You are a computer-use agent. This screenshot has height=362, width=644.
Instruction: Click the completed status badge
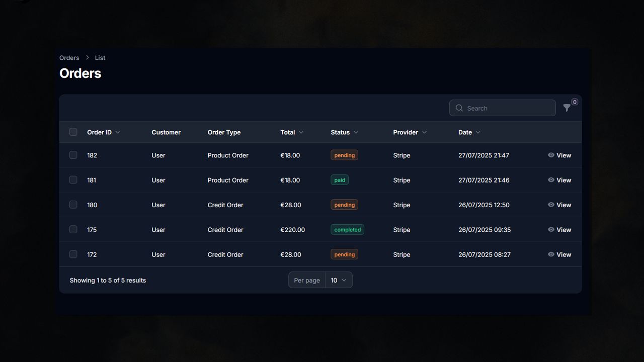coord(347,230)
